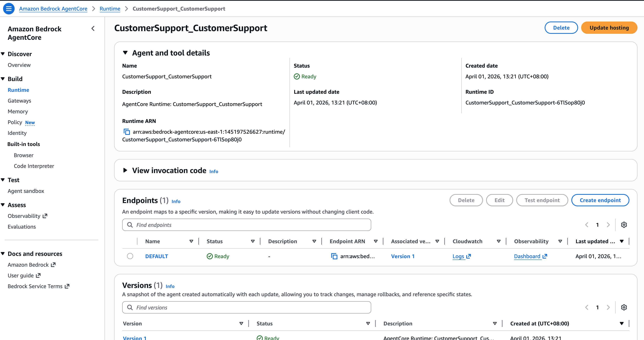Navigate to Agent sandbox in sidebar

coord(26,191)
